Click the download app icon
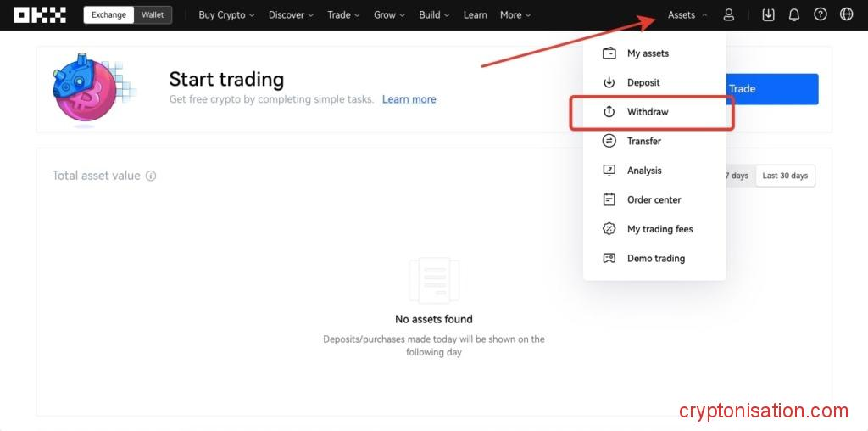The width and height of the screenshot is (868, 431). click(x=768, y=14)
